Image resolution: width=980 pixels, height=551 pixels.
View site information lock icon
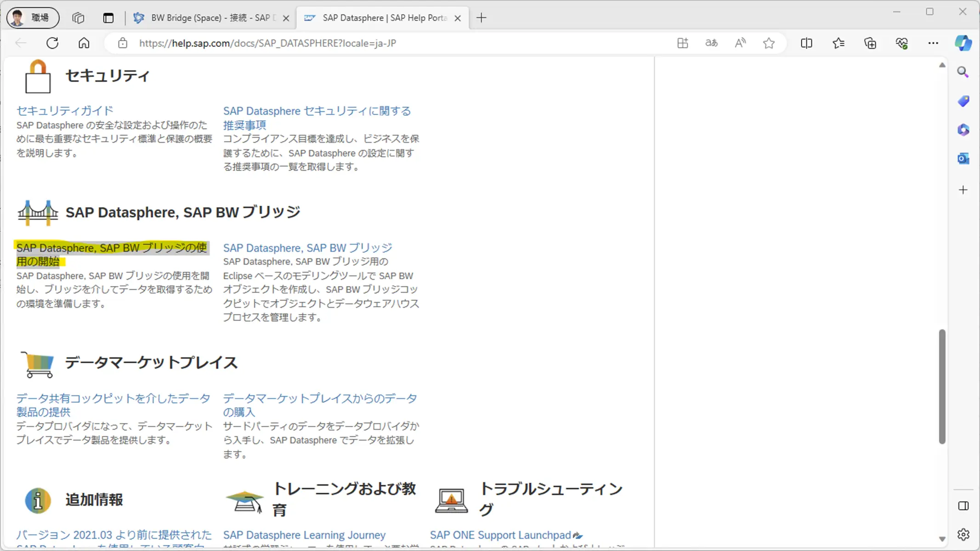click(x=122, y=43)
